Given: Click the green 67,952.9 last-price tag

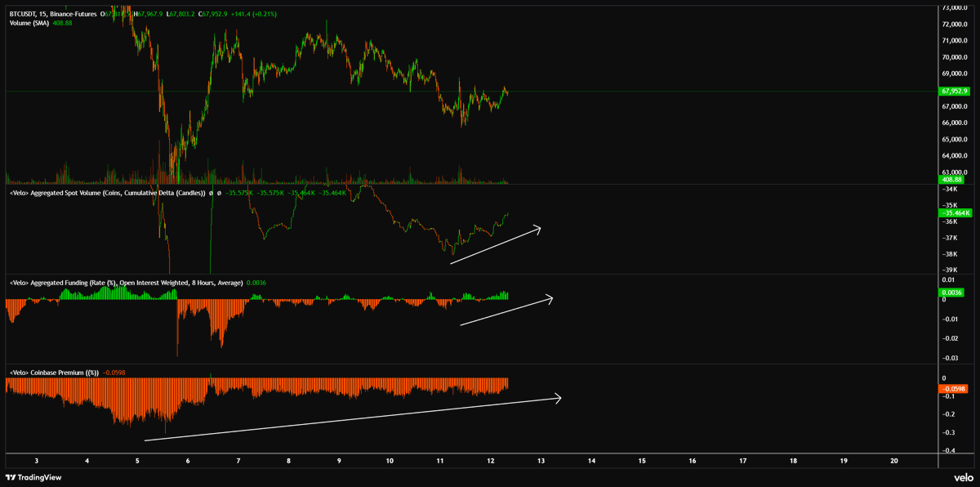Looking at the screenshot, I should coord(955,92).
